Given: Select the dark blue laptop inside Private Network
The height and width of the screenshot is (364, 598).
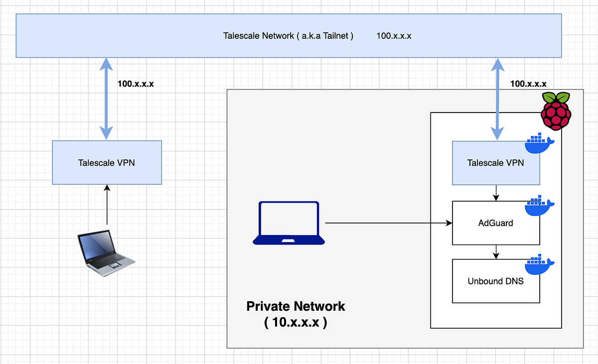Looking at the screenshot, I should (x=288, y=223).
